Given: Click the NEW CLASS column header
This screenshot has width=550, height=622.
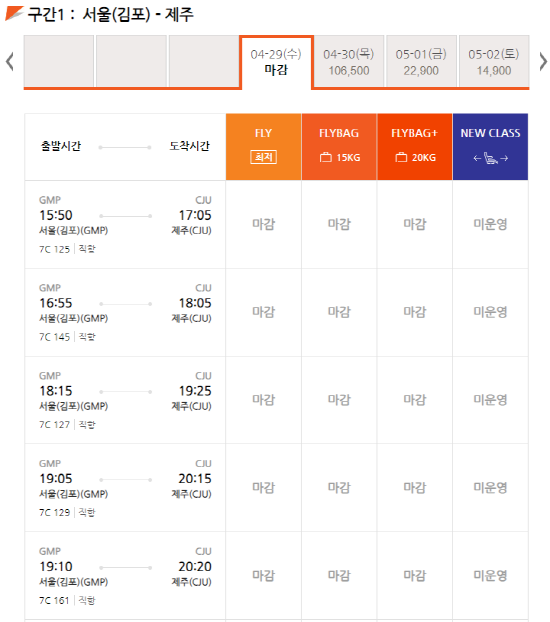Looking at the screenshot, I should pos(490,147).
